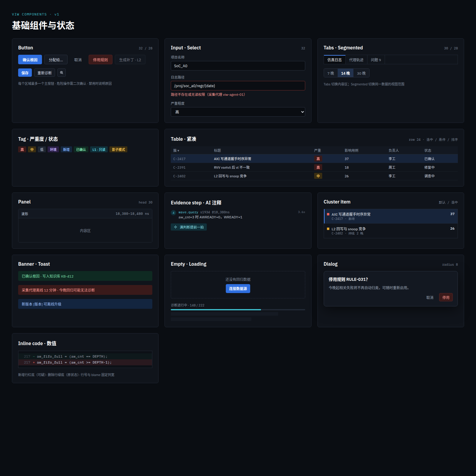
Task: Click the 日志路径 input with the error
Action: (238, 86)
